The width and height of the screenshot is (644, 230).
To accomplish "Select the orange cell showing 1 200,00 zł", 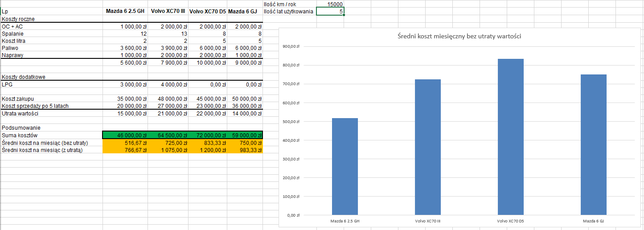I will tap(208, 150).
